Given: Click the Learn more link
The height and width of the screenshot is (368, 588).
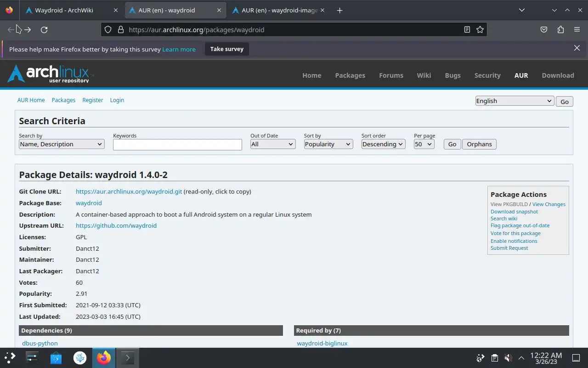Looking at the screenshot, I should pos(179,49).
